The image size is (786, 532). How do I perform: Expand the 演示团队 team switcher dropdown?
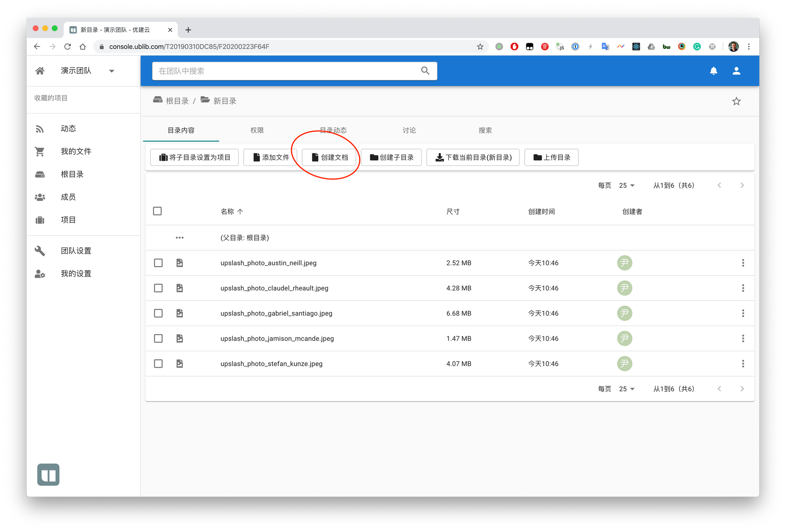pyautogui.click(x=112, y=71)
